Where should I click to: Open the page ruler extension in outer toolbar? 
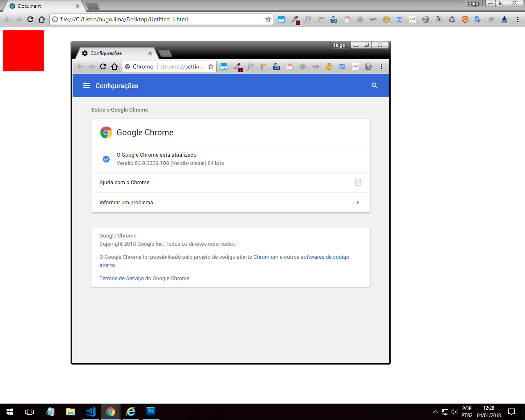(x=321, y=19)
